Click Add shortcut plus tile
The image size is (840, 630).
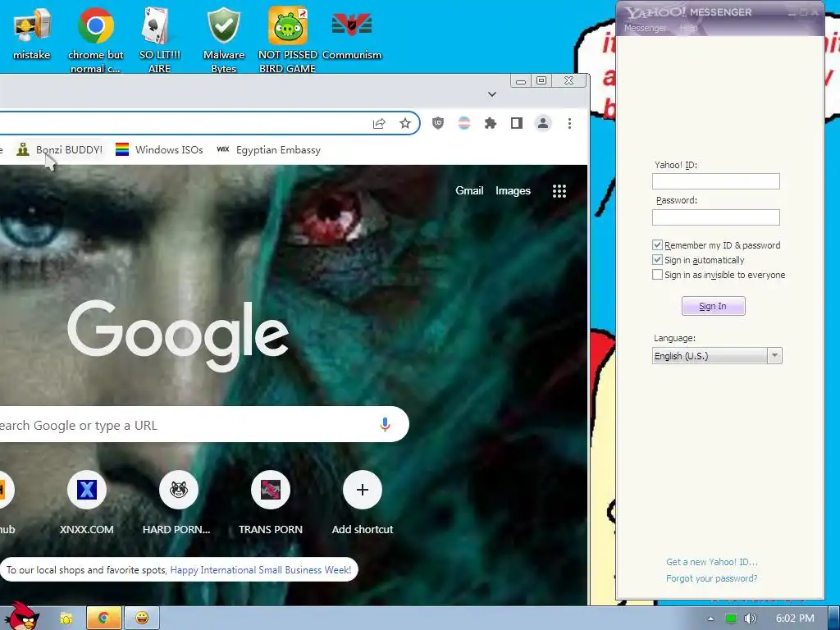[362, 503]
